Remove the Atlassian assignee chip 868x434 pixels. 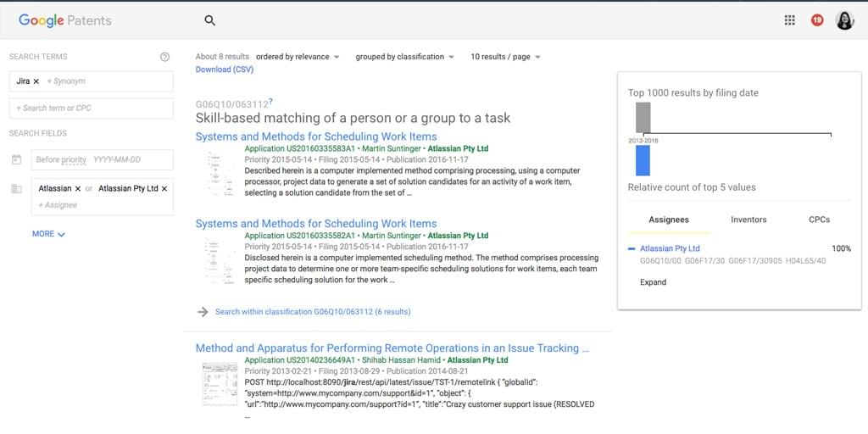pos(77,189)
